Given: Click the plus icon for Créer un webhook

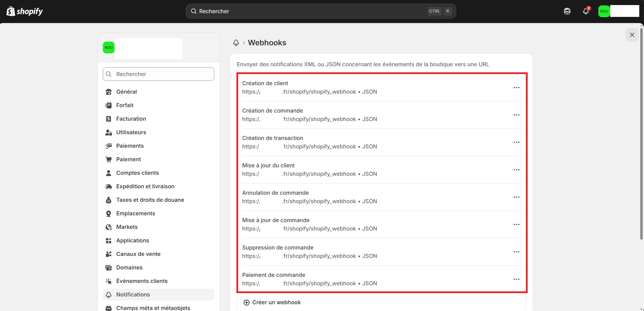Looking at the screenshot, I should click(247, 303).
